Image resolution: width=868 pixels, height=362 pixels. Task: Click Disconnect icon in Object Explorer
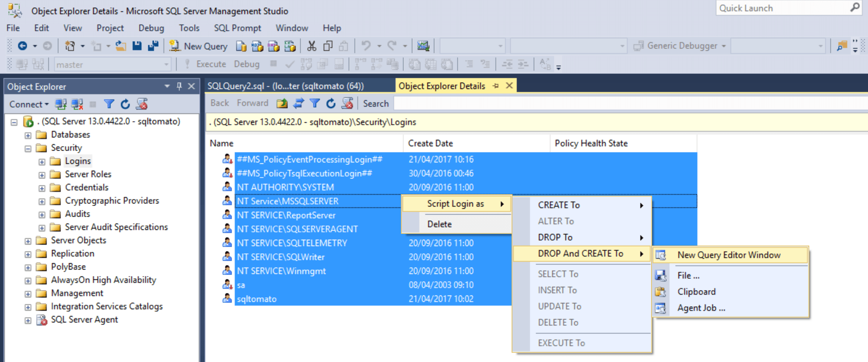click(x=77, y=104)
